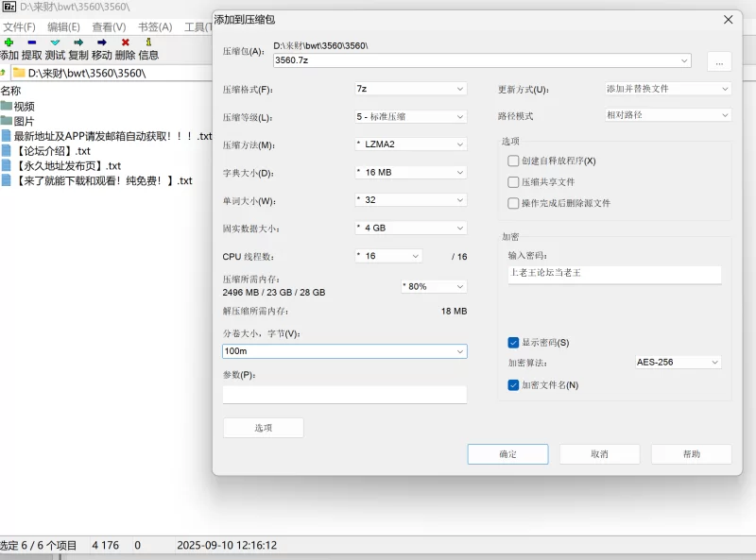The image size is (756, 560).
Task: Open 单词大小 dropdown showing 32
Action: tap(411, 200)
